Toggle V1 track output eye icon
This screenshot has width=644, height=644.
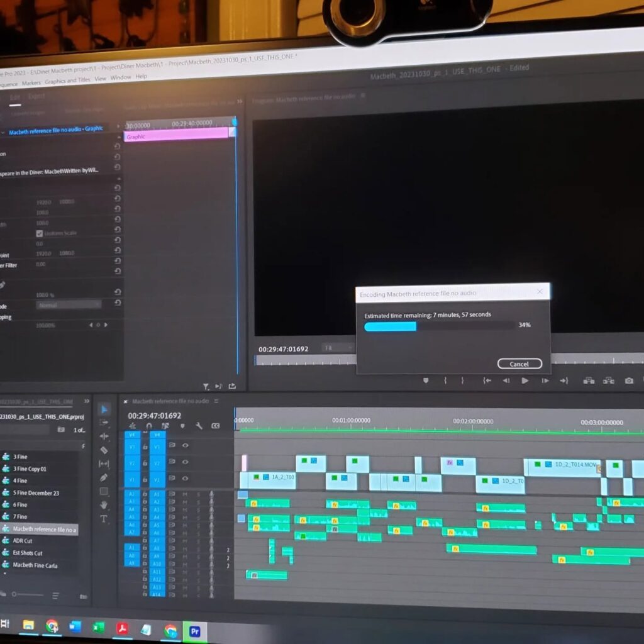(x=186, y=478)
